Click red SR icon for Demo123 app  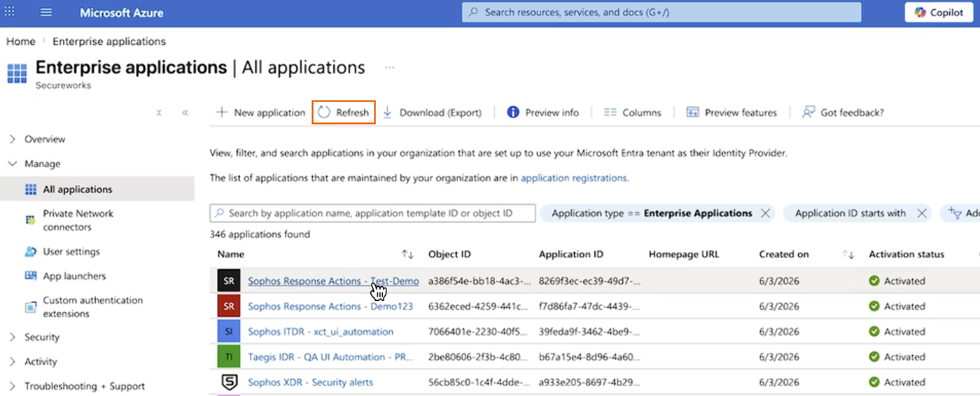[x=229, y=306]
